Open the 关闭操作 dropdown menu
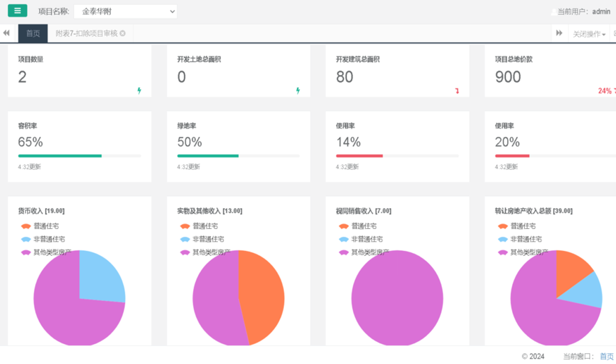The width and height of the screenshot is (616, 364). (589, 34)
